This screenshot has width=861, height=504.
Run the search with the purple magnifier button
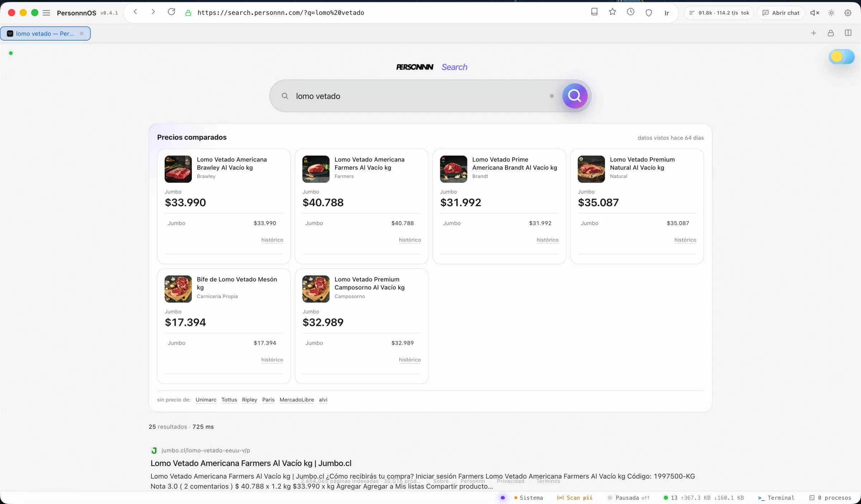pyautogui.click(x=574, y=96)
